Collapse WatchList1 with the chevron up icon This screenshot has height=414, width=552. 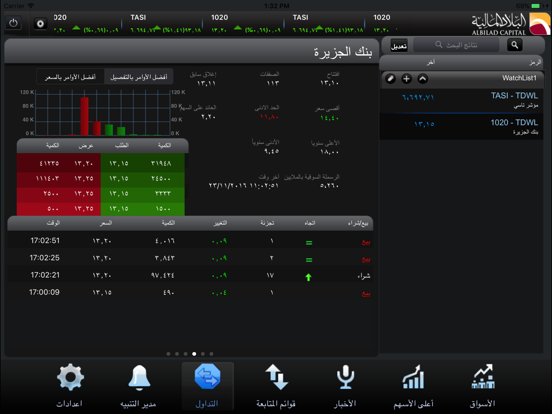point(422,79)
